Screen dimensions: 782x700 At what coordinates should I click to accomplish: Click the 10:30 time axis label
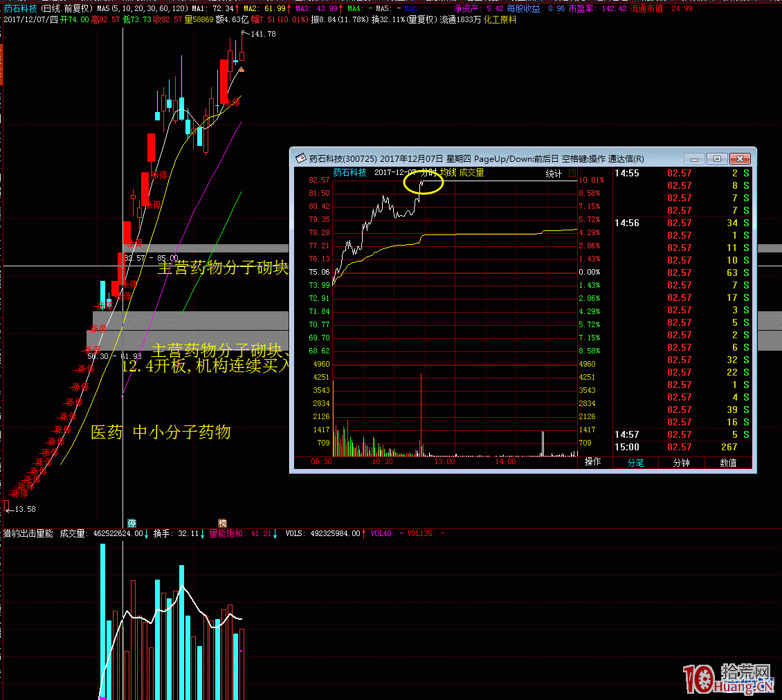coord(383,461)
